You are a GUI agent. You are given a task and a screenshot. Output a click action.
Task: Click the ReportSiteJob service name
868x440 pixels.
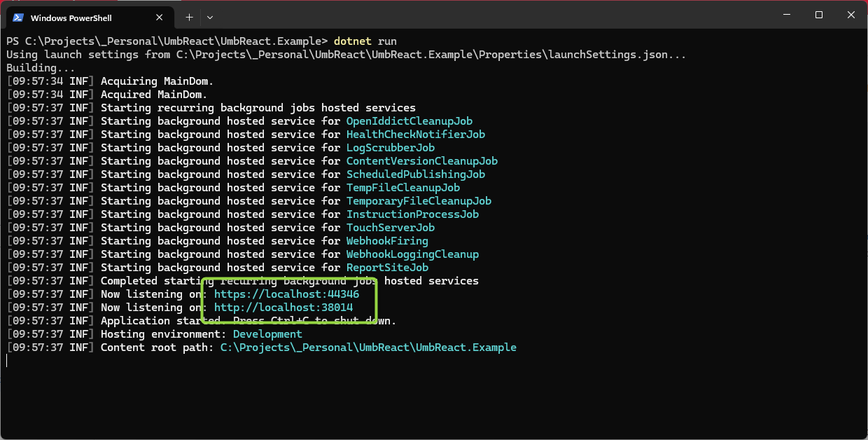click(x=387, y=268)
